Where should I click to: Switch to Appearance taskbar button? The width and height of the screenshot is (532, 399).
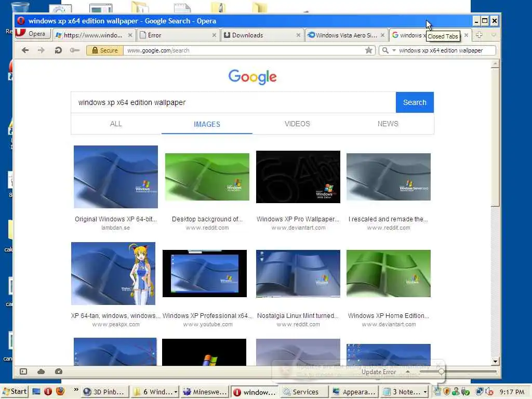[353, 392]
